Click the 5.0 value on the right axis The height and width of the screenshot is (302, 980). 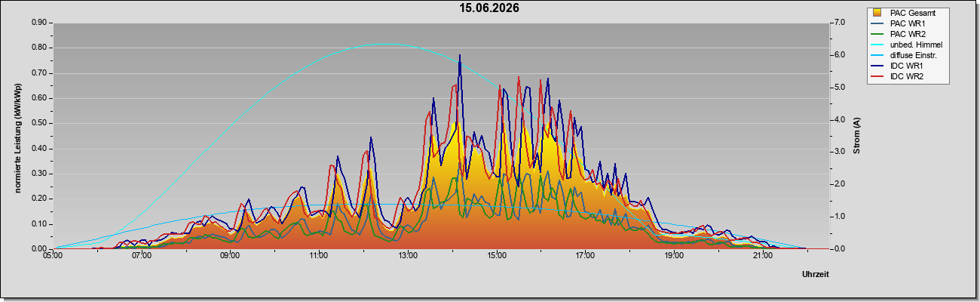click(839, 88)
